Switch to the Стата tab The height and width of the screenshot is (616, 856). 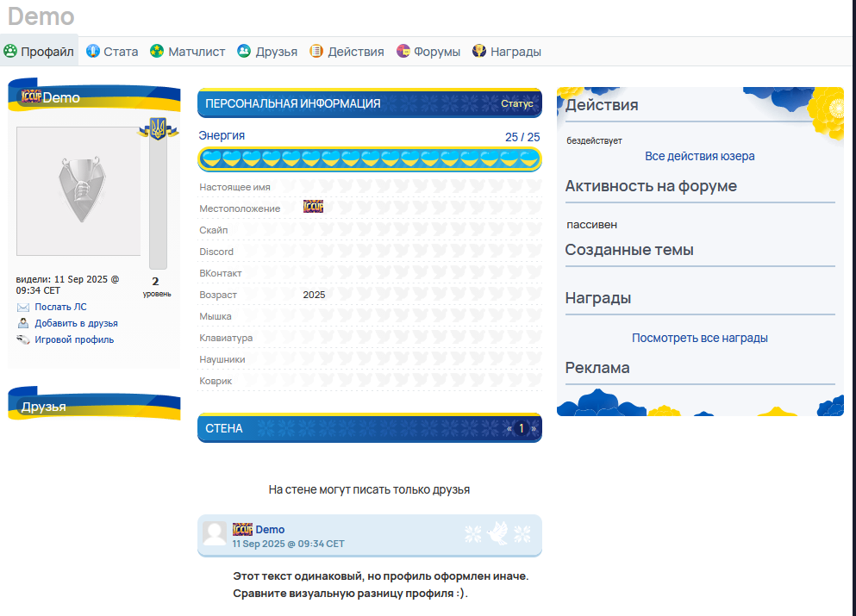112,52
